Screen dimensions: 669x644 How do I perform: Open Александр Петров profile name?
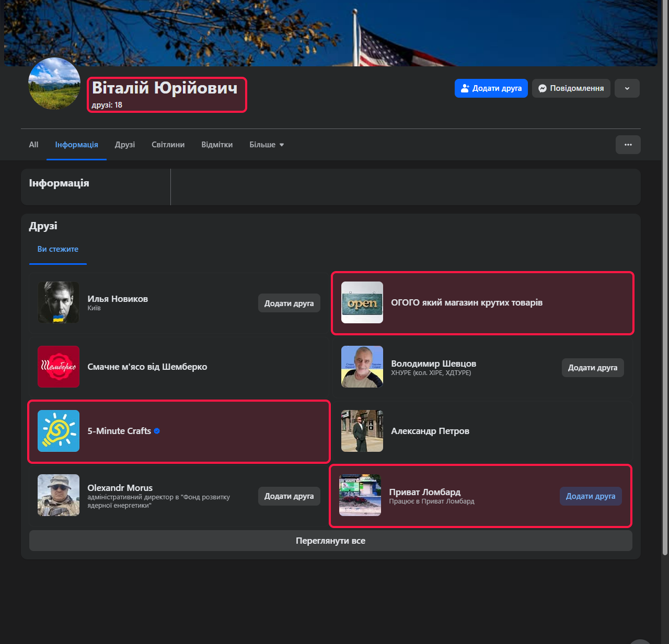click(430, 431)
